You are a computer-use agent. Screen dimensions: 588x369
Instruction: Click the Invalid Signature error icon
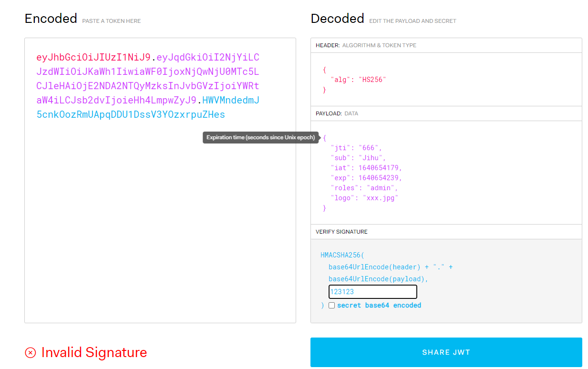tap(31, 353)
